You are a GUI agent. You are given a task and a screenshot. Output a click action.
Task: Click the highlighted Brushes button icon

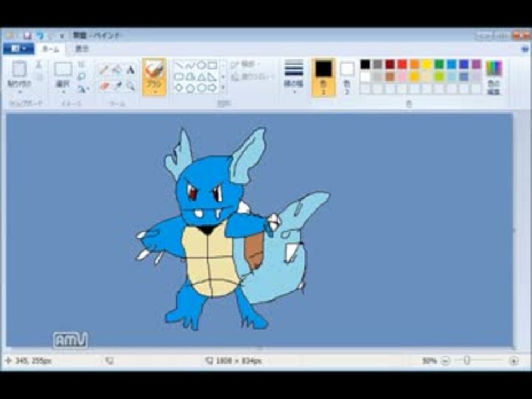tap(154, 70)
